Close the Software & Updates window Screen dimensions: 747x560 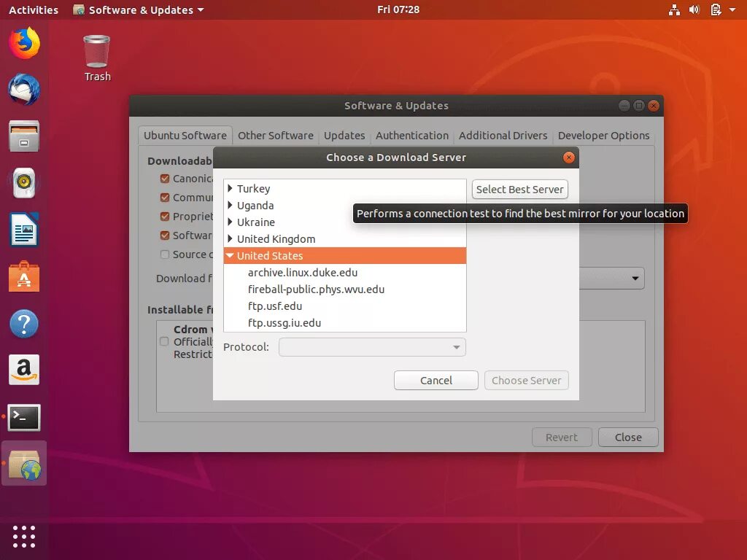click(x=654, y=106)
